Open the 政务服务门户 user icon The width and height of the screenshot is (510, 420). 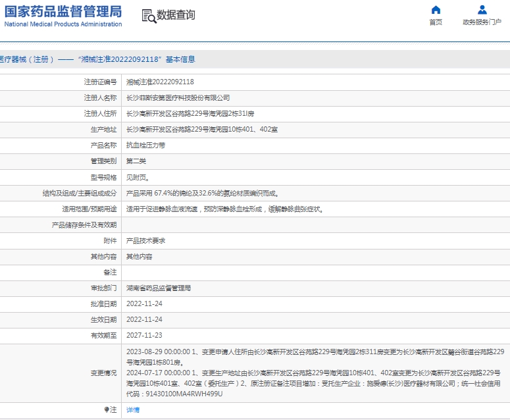482,10
